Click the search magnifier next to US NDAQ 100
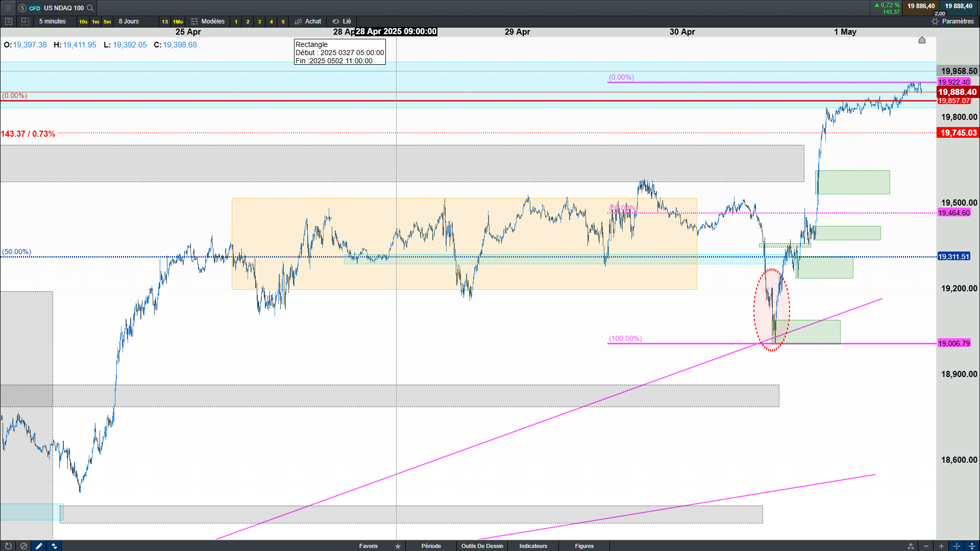This screenshot has height=551, width=980. click(90, 8)
